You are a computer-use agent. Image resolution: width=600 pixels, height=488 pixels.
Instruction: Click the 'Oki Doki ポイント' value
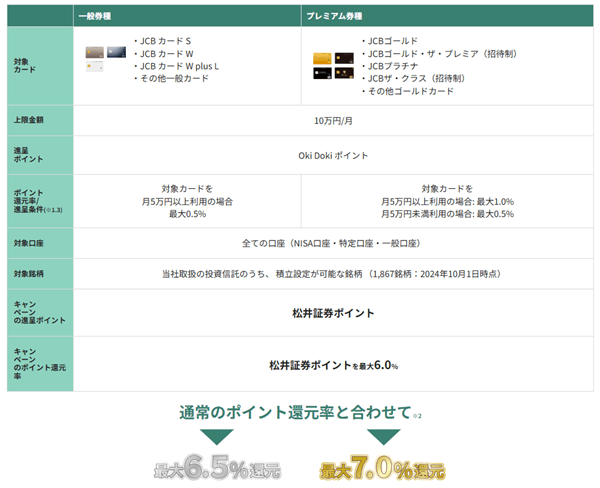pos(333,156)
